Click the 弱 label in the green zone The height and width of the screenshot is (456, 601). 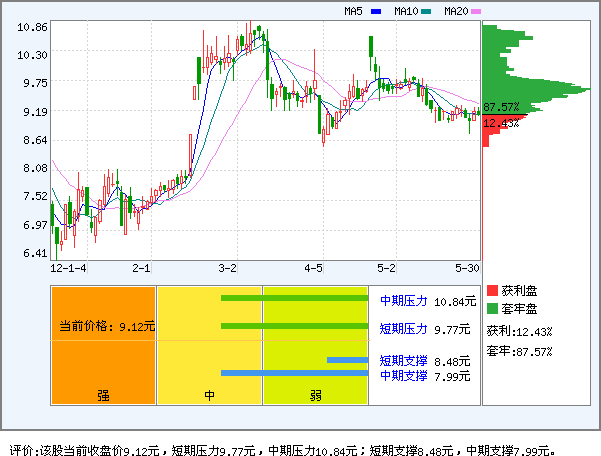[315, 395]
